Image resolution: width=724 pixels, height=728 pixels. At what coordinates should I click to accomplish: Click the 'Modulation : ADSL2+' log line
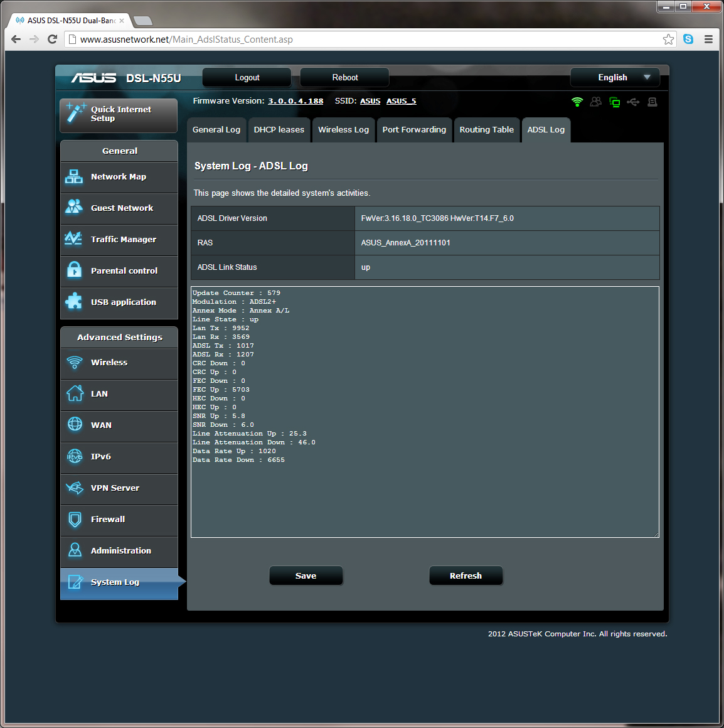tap(235, 302)
